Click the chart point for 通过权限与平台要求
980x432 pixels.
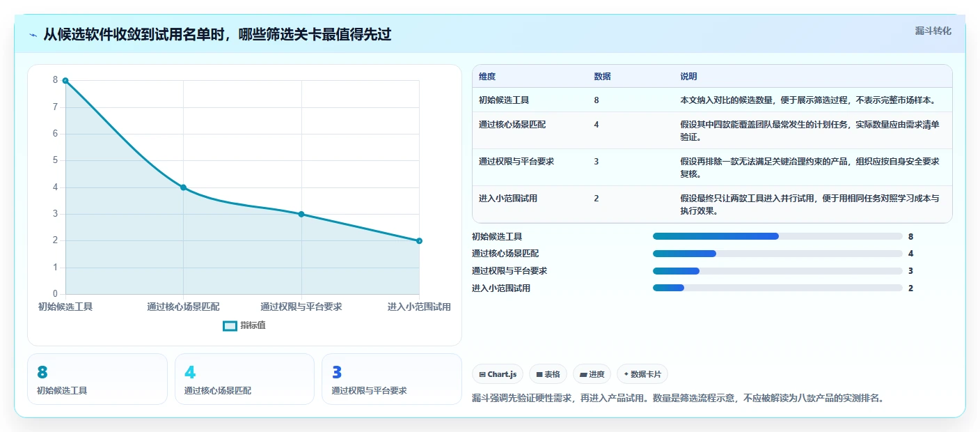[x=301, y=214]
